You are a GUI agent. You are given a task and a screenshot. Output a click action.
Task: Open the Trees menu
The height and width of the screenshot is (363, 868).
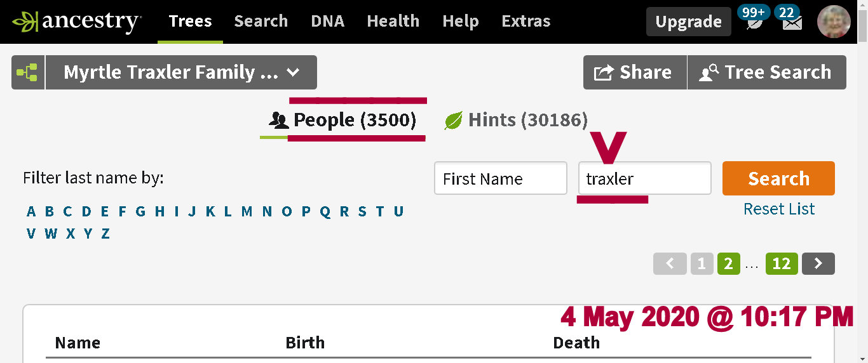pyautogui.click(x=190, y=22)
